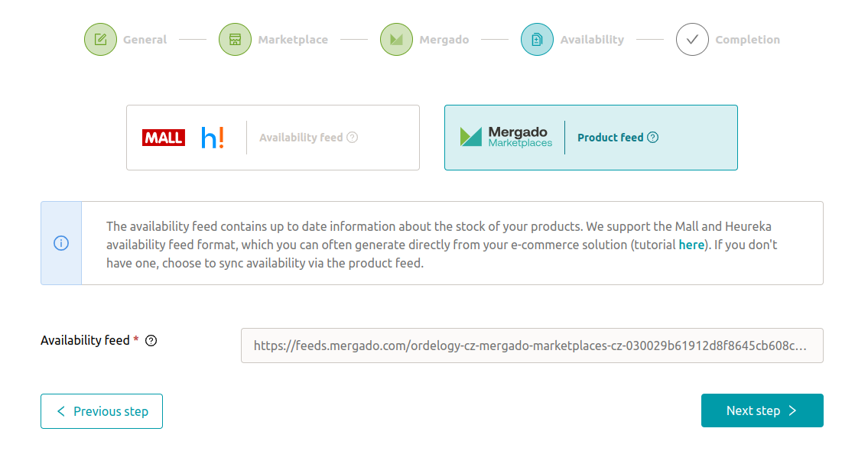Click the Heureka h! logo
This screenshot has width=868, height=451.
(x=213, y=138)
